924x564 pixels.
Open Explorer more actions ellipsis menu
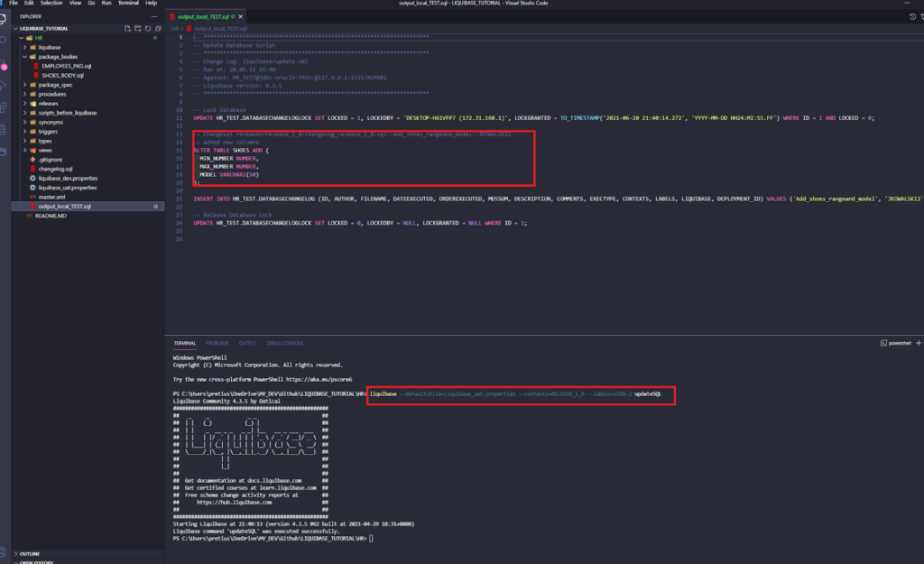click(154, 16)
